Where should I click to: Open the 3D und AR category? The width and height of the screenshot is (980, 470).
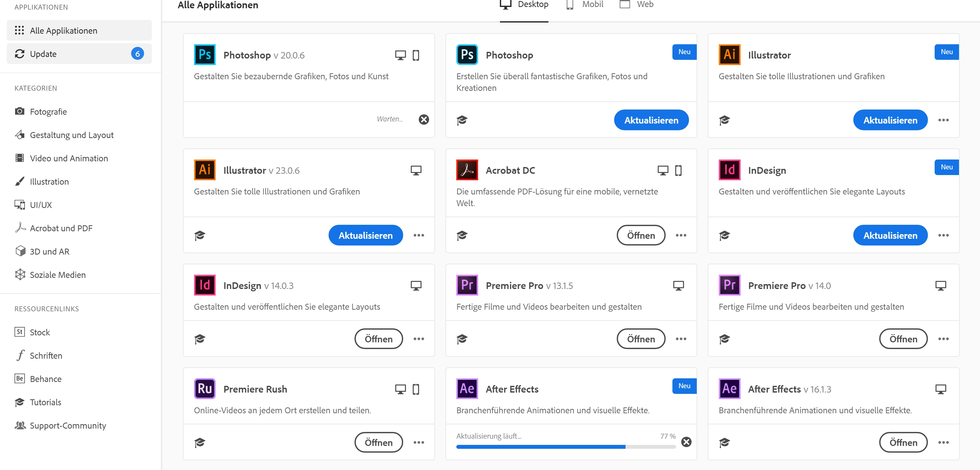point(49,251)
